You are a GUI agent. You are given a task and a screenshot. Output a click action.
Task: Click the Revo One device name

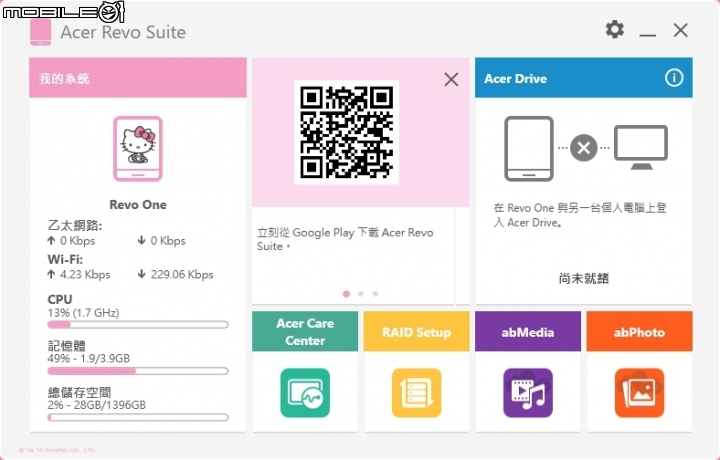tap(138, 205)
